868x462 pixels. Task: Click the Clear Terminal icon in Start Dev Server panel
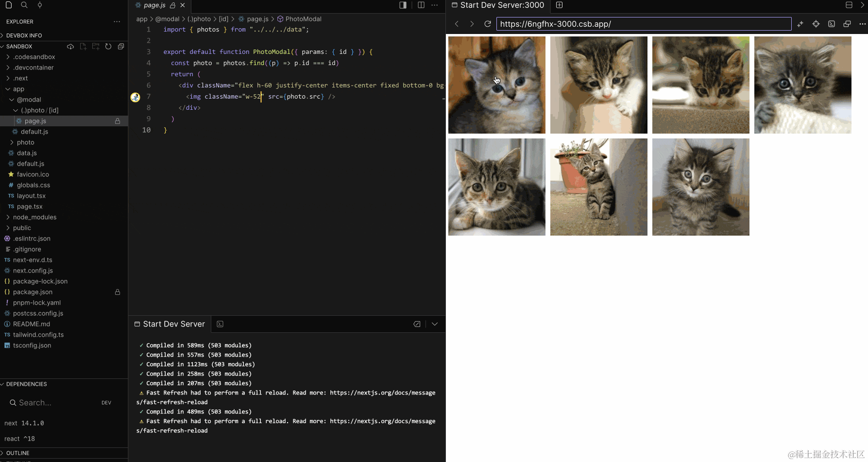[417, 324]
